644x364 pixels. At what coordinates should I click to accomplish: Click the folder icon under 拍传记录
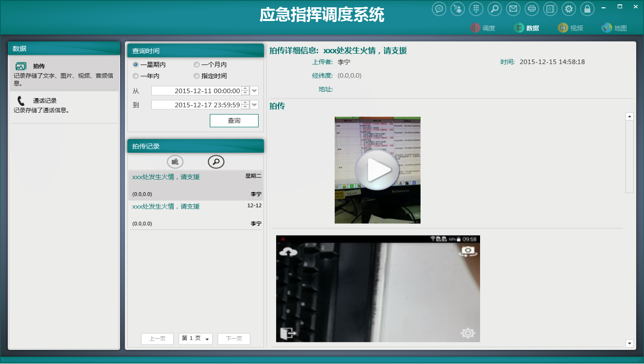point(175,162)
